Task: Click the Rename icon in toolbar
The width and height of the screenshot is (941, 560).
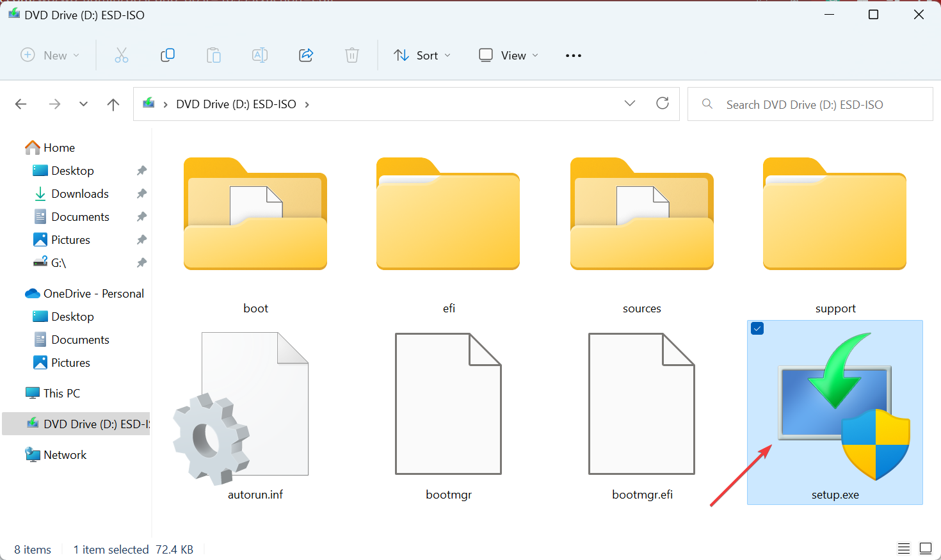Action: (x=260, y=56)
